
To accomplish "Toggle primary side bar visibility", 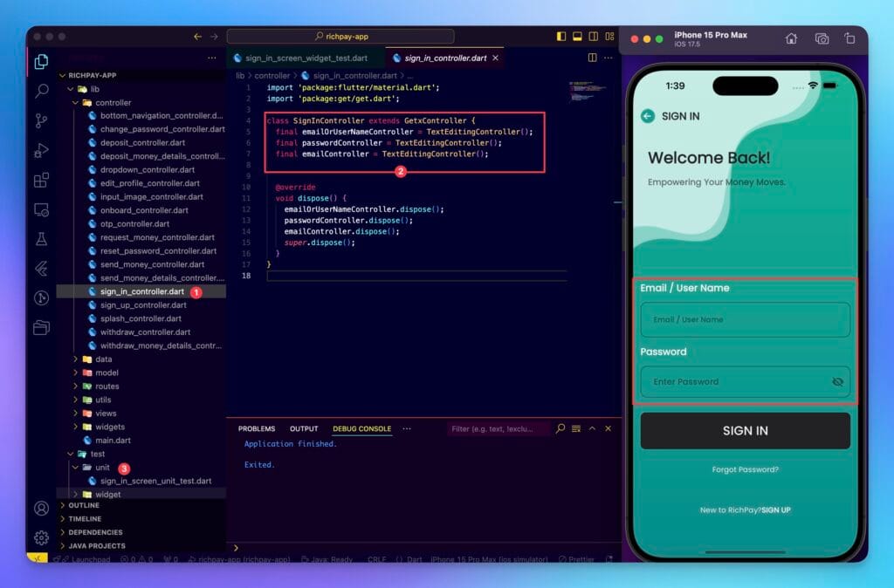I will coord(561,37).
